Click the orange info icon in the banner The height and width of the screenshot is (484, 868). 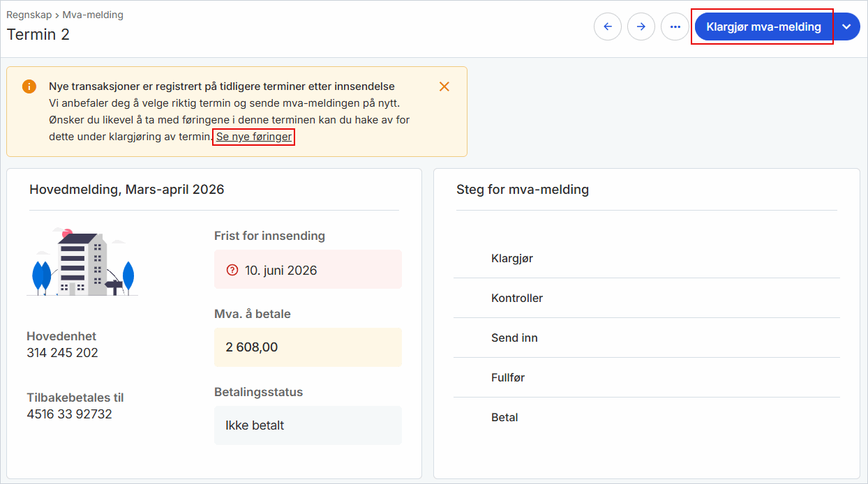(29, 86)
